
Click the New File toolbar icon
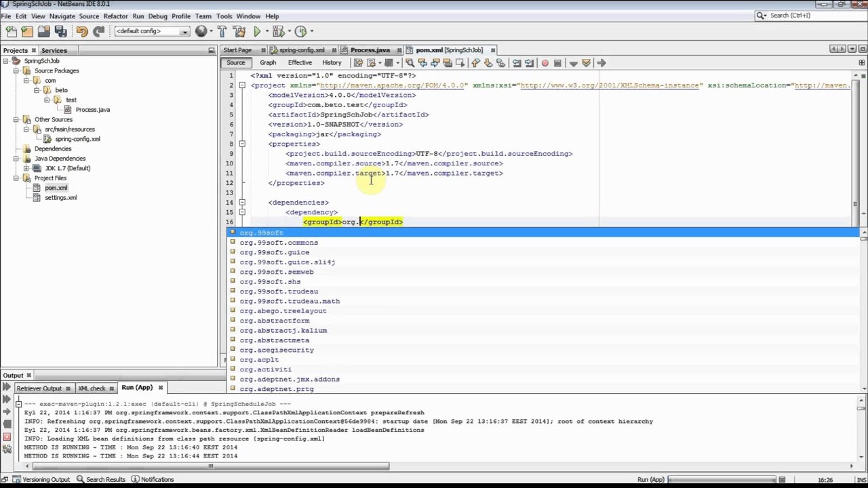click(x=11, y=31)
